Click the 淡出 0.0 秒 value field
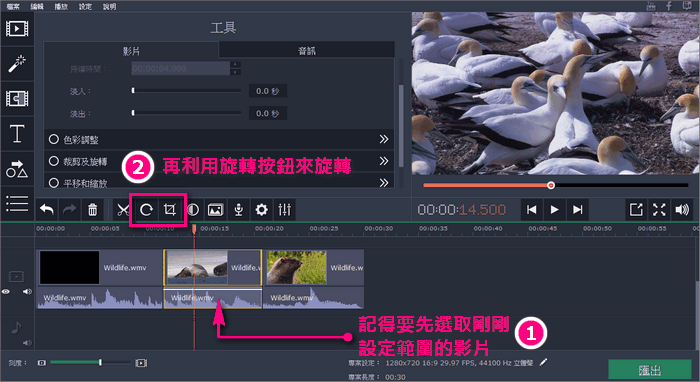The width and height of the screenshot is (700, 382). point(267,113)
